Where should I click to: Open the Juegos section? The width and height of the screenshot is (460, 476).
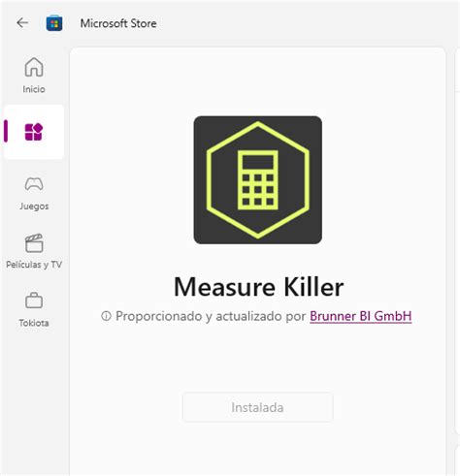coord(34,193)
